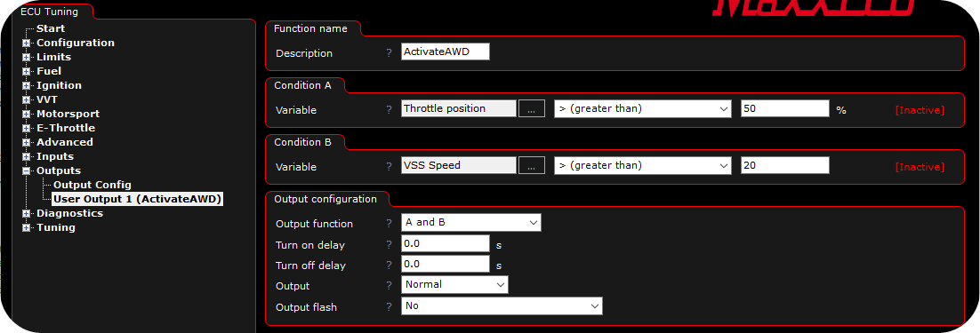
Task: Click Condition B Inactive status text
Action: coord(920,167)
